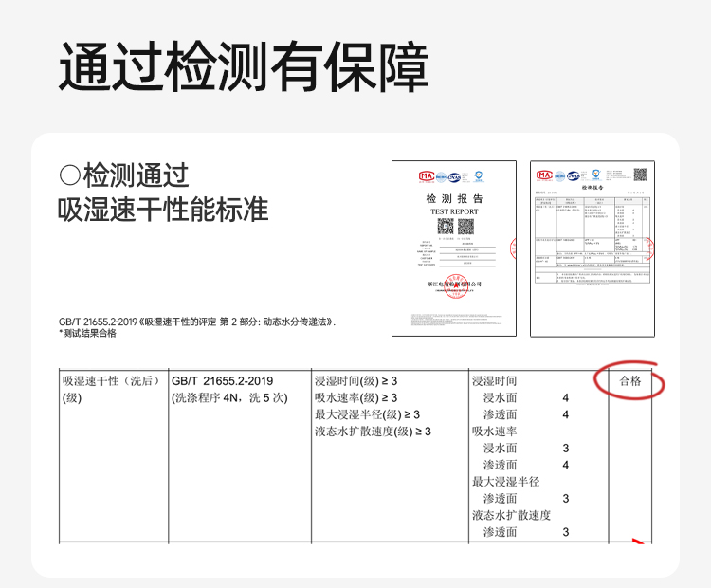Viewport: 711px width, 588px height.
Task: Click 浸水面 value 4 under 浸湿时间
Action: point(565,398)
